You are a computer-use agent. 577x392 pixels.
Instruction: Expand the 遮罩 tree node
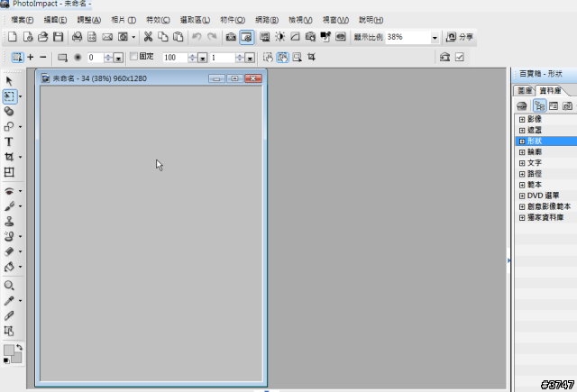(522, 131)
